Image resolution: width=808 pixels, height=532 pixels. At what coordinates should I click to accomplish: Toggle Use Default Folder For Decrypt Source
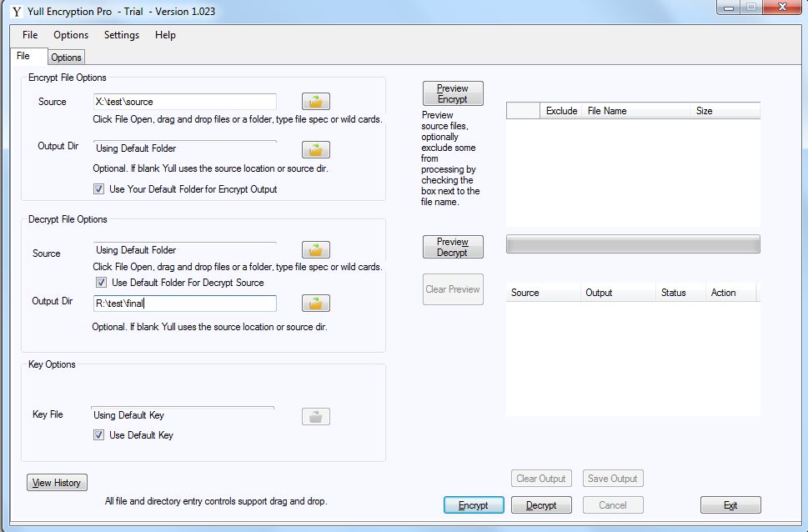(x=101, y=283)
